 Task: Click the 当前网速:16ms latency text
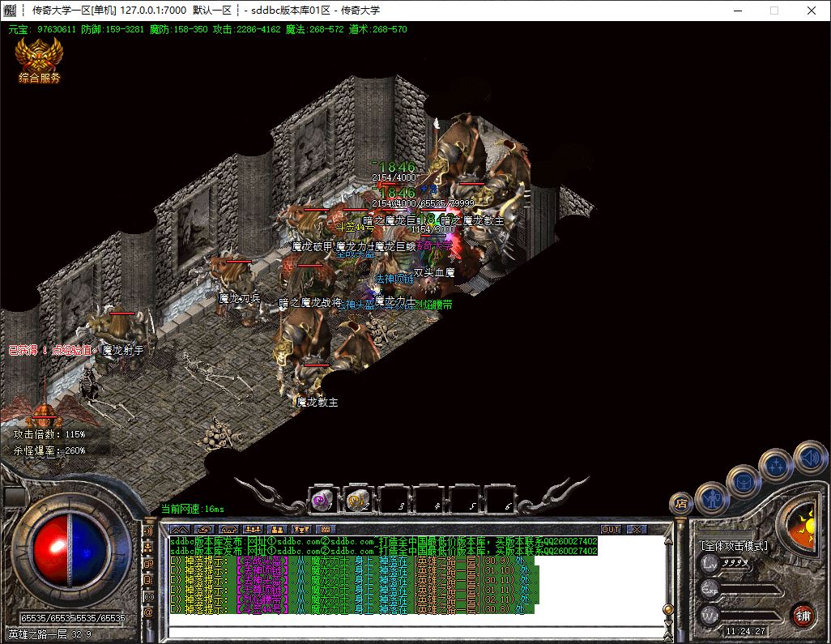(x=193, y=509)
